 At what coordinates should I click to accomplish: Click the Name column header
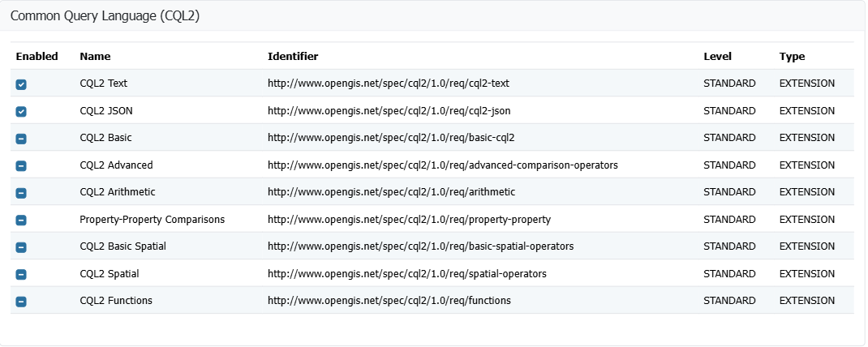pos(95,57)
